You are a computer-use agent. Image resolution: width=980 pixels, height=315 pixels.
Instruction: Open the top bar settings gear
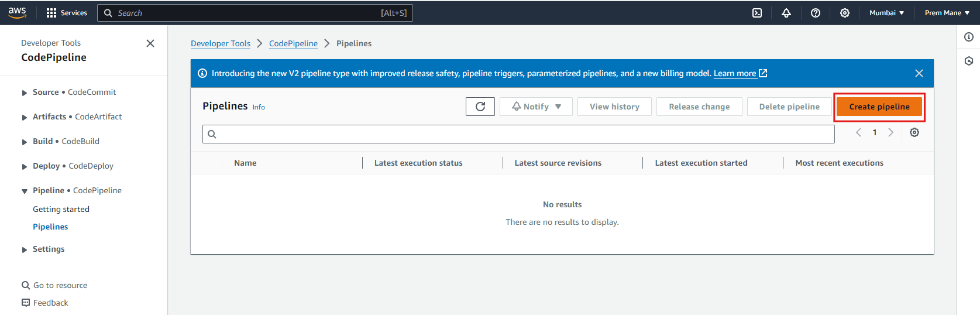pos(845,13)
